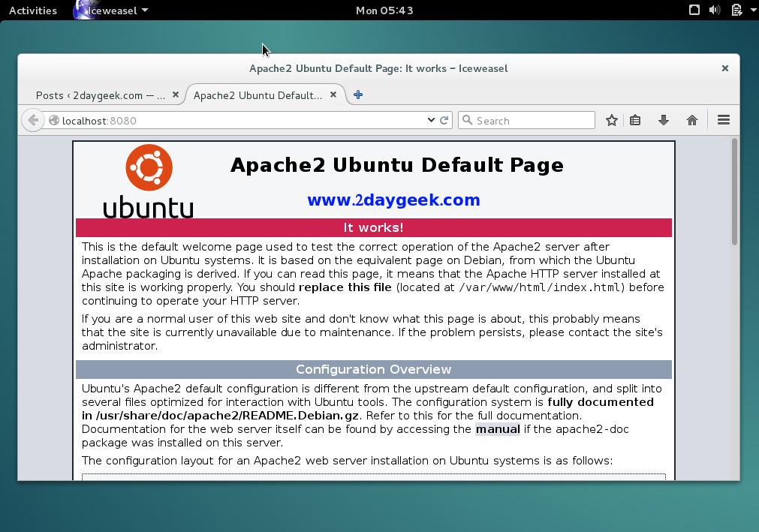759x532 pixels.
Task: Click the Ubuntu logo image
Action: coord(149,181)
